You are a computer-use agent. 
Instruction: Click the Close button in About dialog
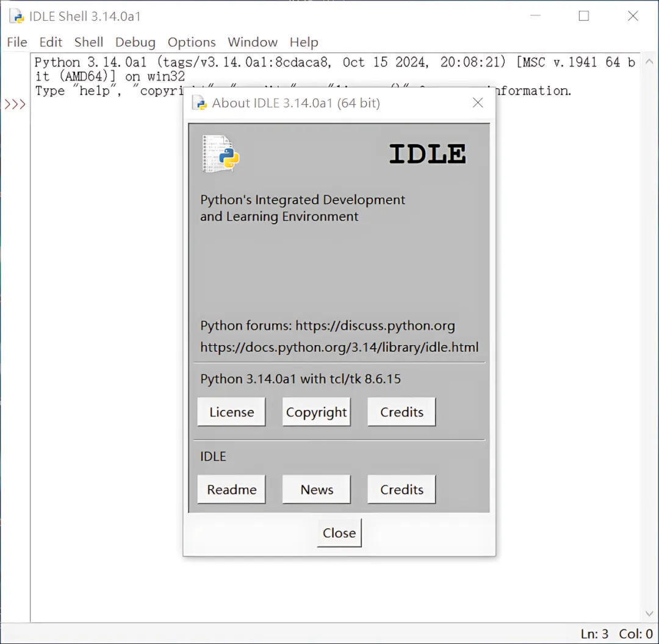click(x=339, y=532)
